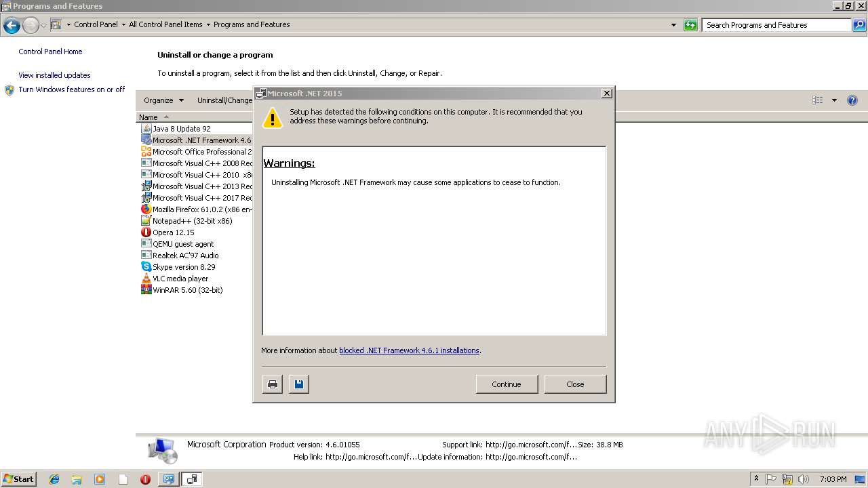Select the Java 8 Update 92 row text
Screen dimensions: 868x488
pyautogui.click(x=181, y=129)
